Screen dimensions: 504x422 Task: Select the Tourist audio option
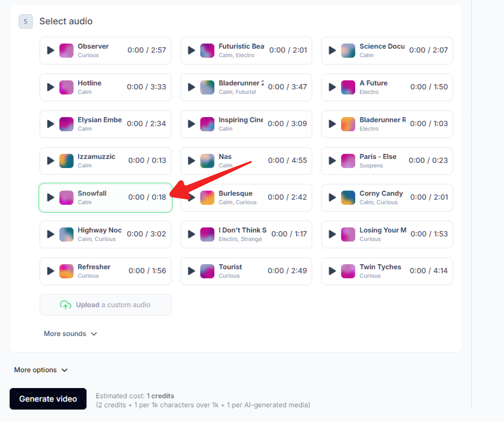[246, 271]
